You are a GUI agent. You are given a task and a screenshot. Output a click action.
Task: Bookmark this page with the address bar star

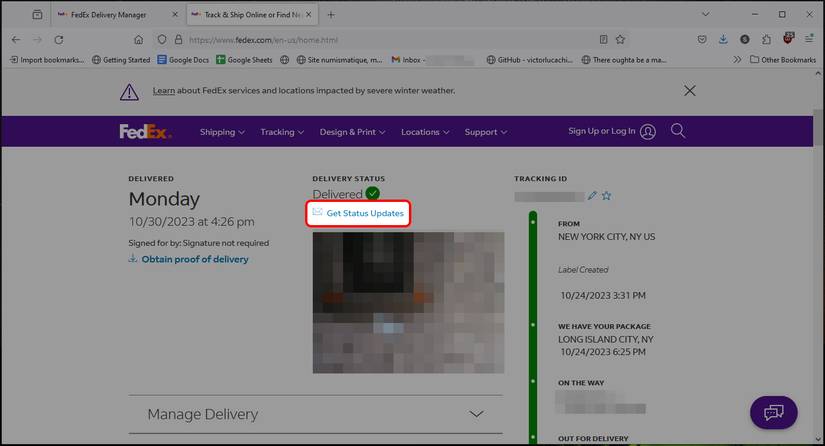coord(620,39)
